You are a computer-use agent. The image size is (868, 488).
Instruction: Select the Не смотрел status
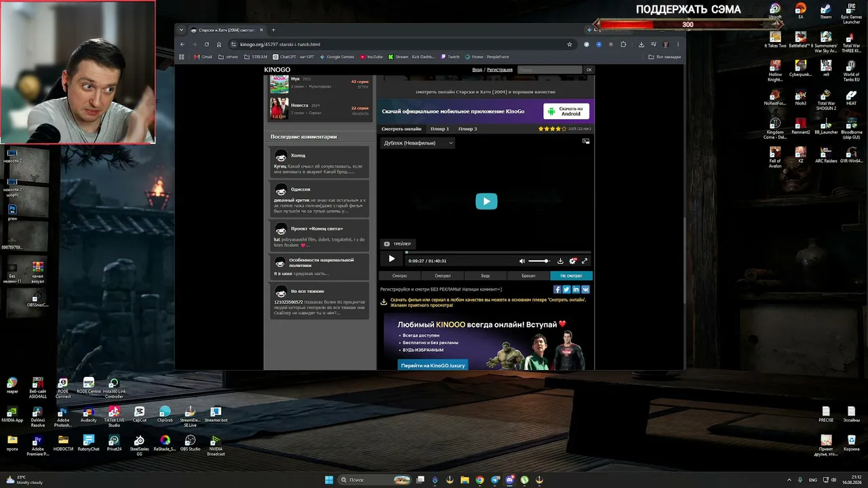tap(572, 276)
